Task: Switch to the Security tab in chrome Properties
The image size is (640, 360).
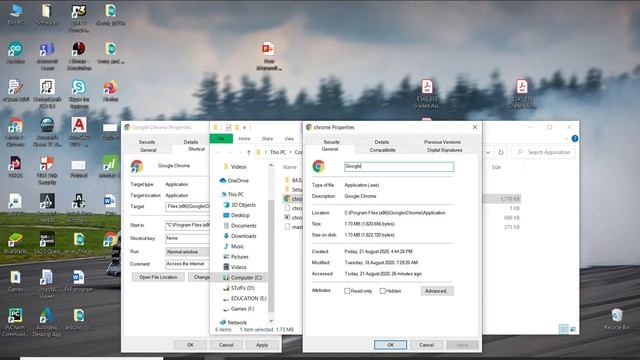Action: tap(331, 142)
